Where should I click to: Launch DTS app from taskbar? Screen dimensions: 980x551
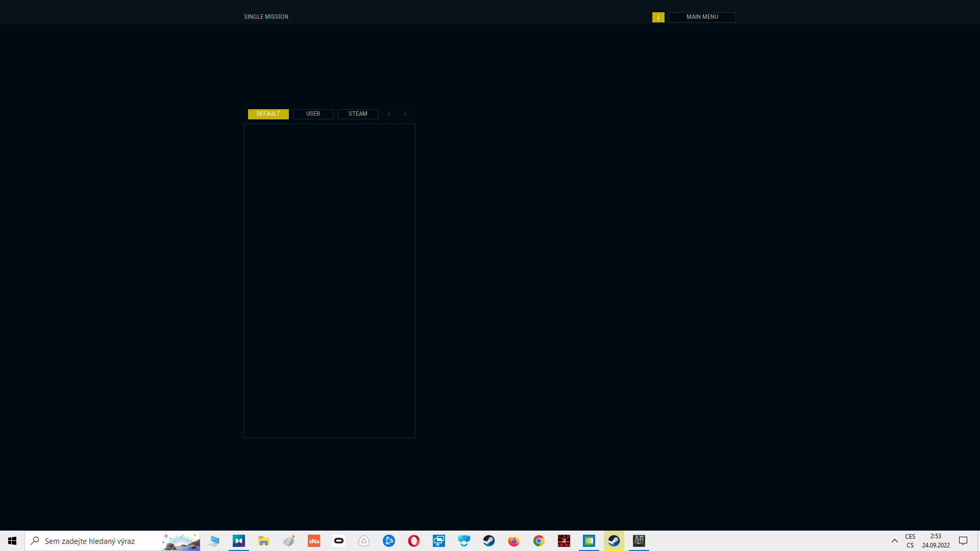314,541
